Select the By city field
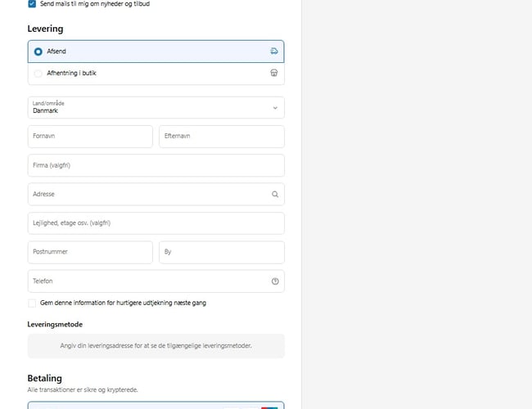The height and width of the screenshot is (409, 532). [221, 252]
